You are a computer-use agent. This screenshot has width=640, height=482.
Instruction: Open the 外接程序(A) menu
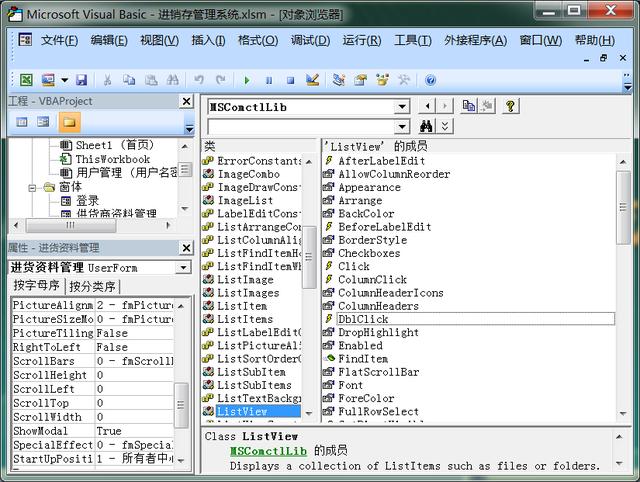[x=476, y=40]
